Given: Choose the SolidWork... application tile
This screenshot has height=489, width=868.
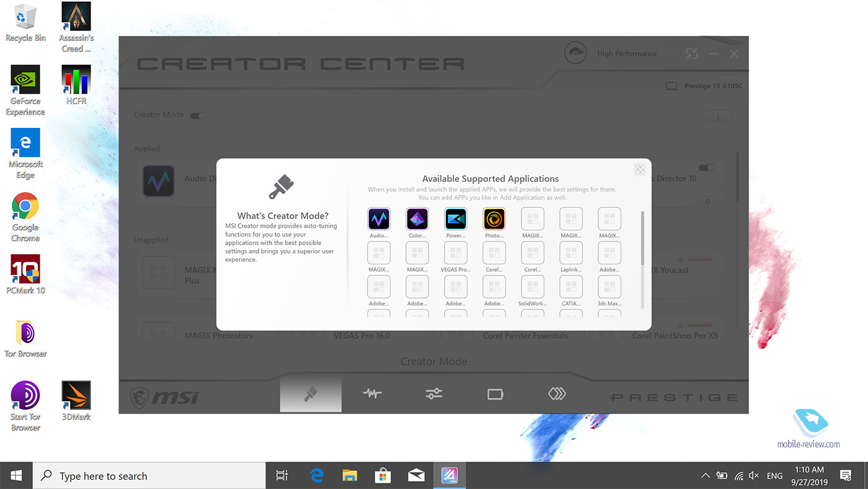Looking at the screenshot, I should click(533, 287).
